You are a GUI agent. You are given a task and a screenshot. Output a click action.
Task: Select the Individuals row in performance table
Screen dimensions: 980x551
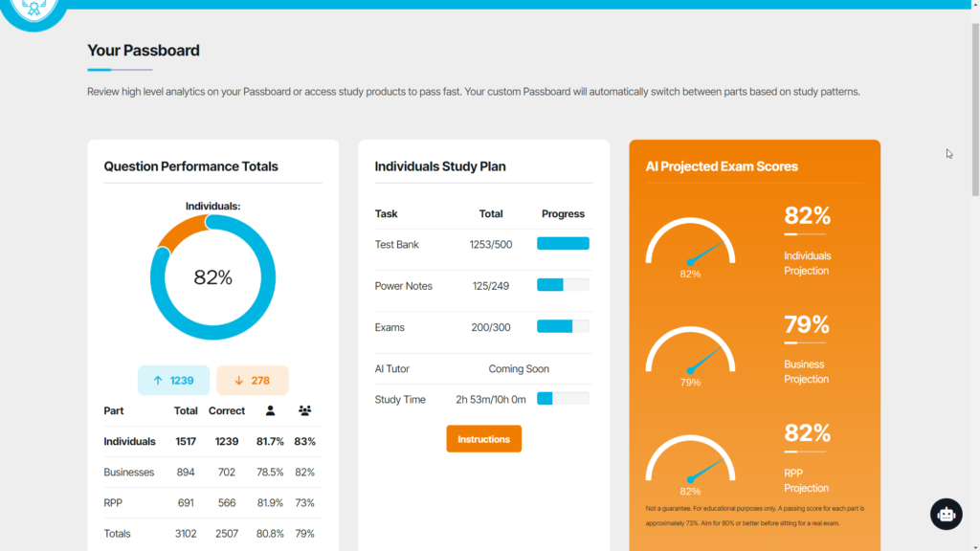tap(129, 442)
